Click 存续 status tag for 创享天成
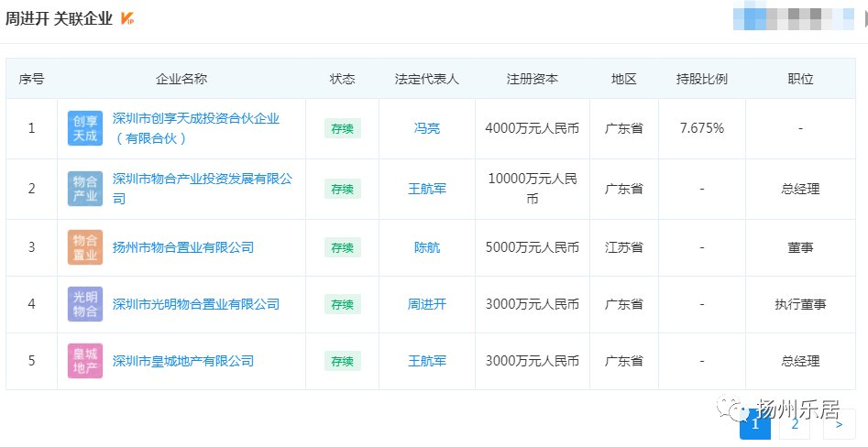Screen dimensions: 868x447 click(342, 128)
